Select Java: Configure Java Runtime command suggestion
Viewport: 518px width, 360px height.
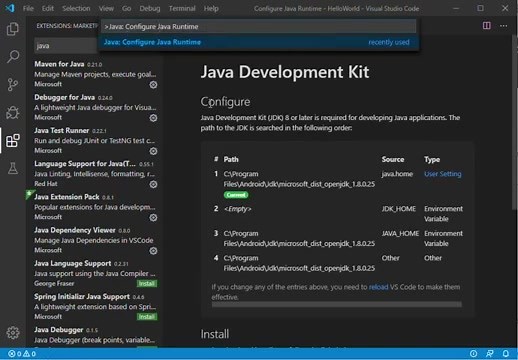click(x=258, y=42)
